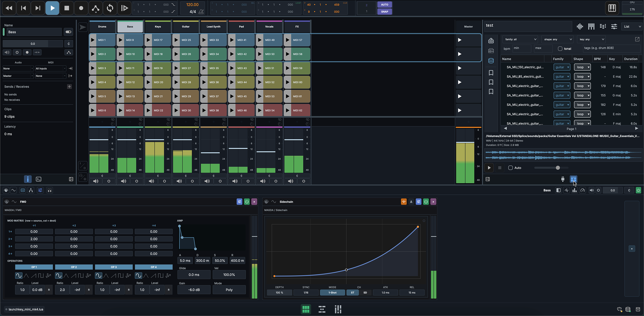Click the first bookmark icon in the browser sidebar
Image resolution: width=644 pixels, height=316 pixels.
click(x=491, y=73)
